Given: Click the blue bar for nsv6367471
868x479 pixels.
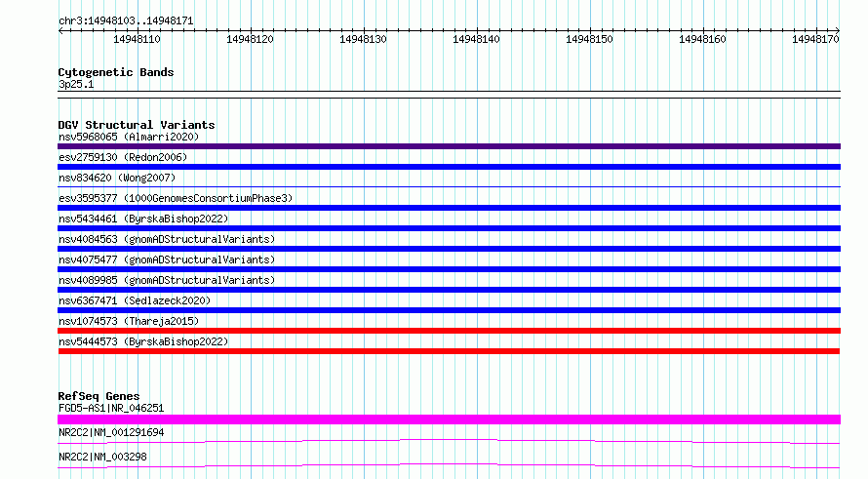Looking at the screenshot, I should (449, 310).
